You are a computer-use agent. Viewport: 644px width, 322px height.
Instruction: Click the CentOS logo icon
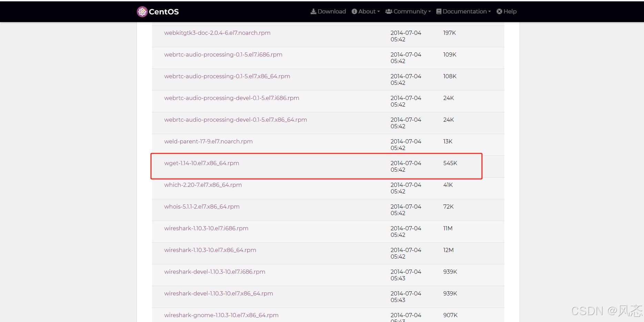142,12
